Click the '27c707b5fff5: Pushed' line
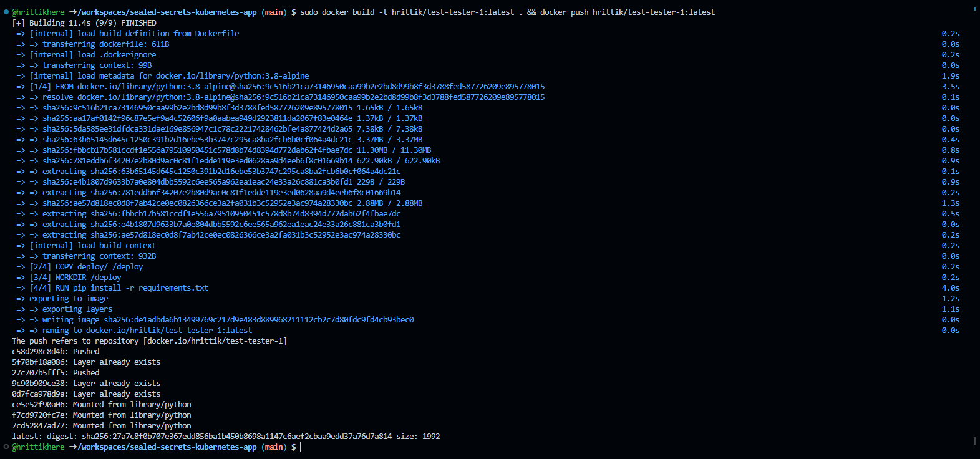The width and height of the screenshot is (980, 459). [x=56, y=372]
